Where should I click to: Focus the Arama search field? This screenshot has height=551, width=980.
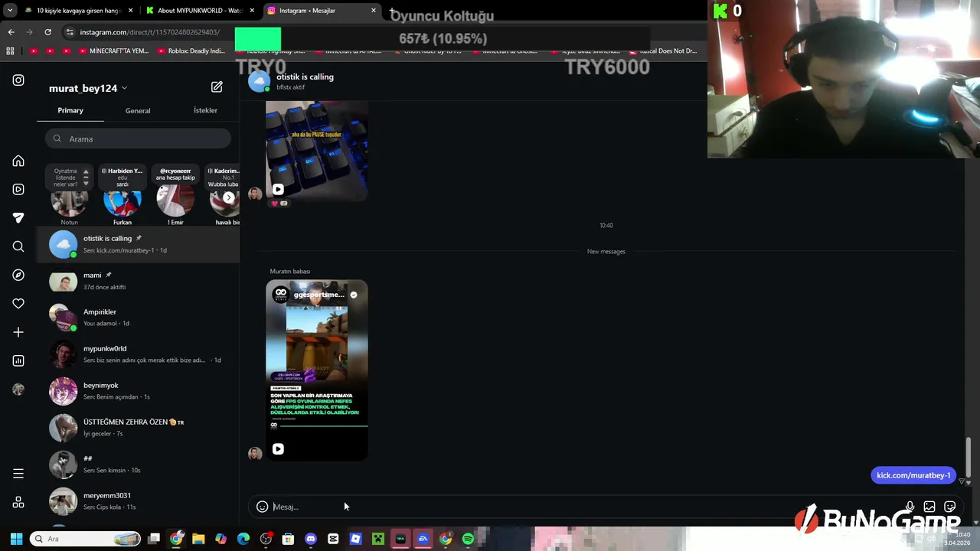pyautogui.click(x=138, y=139)
